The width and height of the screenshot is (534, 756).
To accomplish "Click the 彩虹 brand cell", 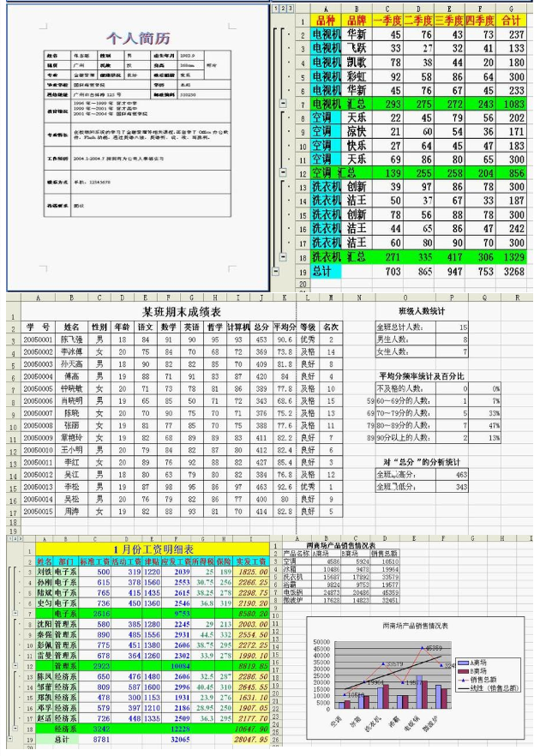I will (x=357, y=76).
